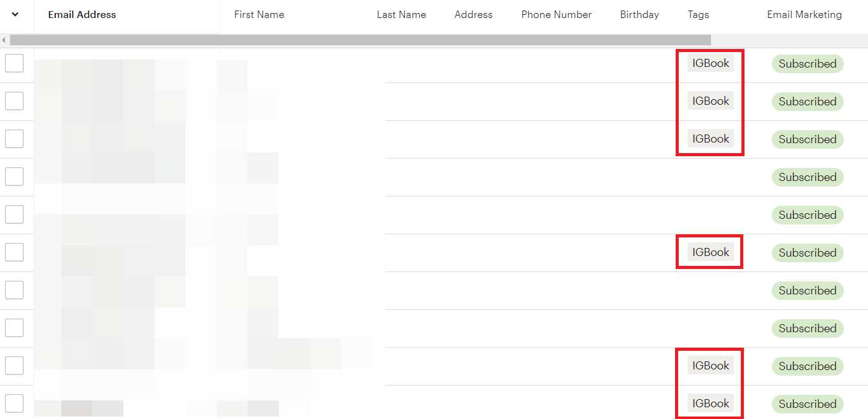Enable the ninth contact row checkbox
868x419 pixels.
pos(14,366)
